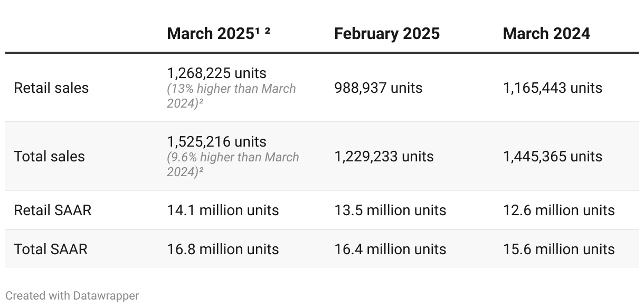The height and width of the screenshot is (308, 644).
Task: Select the Retail SAAR row label
Action: click(x=52, y=210)
